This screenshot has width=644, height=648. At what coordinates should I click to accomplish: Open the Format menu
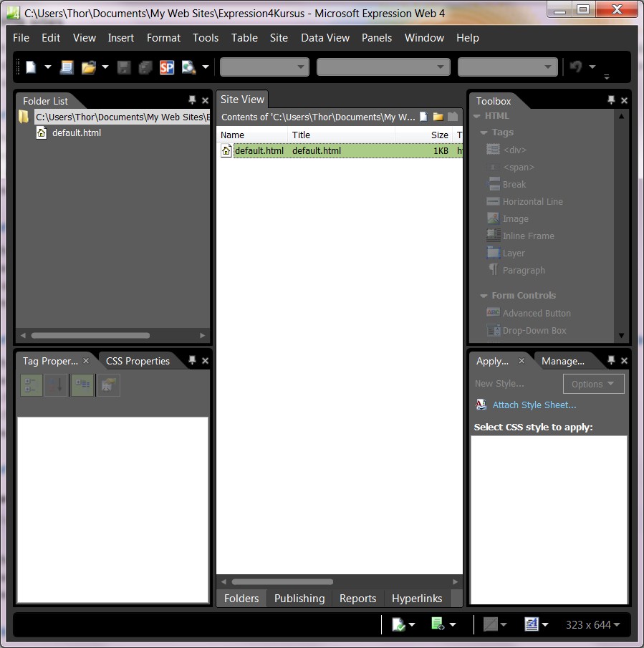click(x=164, y=38)
